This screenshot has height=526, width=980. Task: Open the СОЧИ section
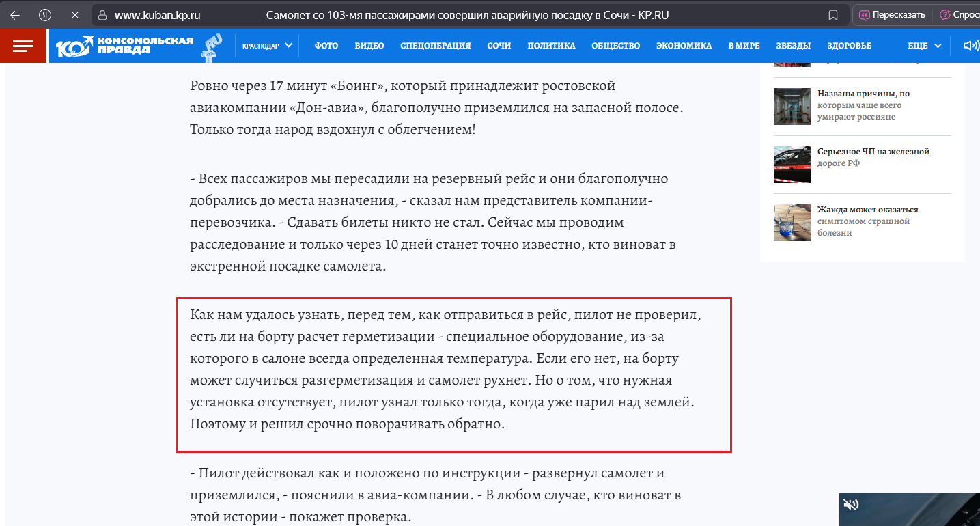coord(499,46)
